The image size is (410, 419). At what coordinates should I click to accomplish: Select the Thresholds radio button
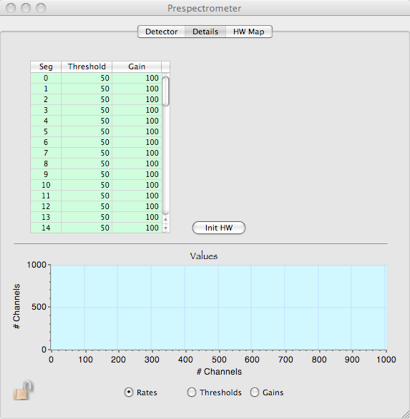tap(191, 392)
